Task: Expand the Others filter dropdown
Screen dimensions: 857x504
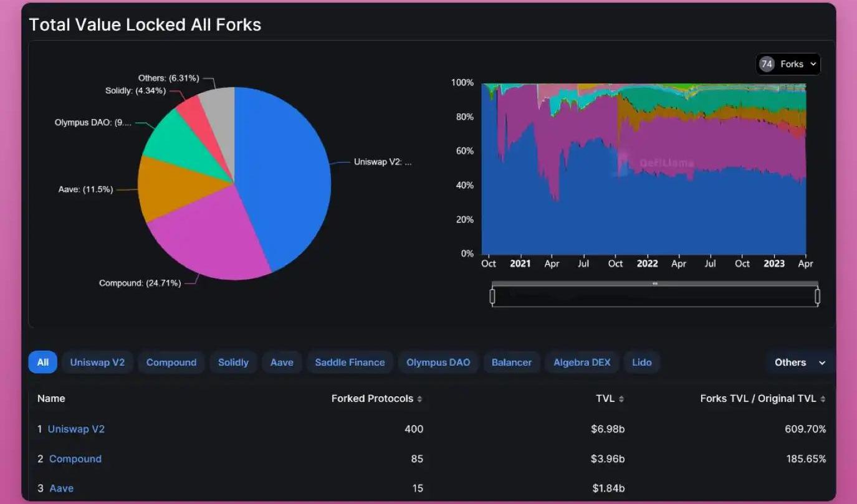Action: click(800, 363)
